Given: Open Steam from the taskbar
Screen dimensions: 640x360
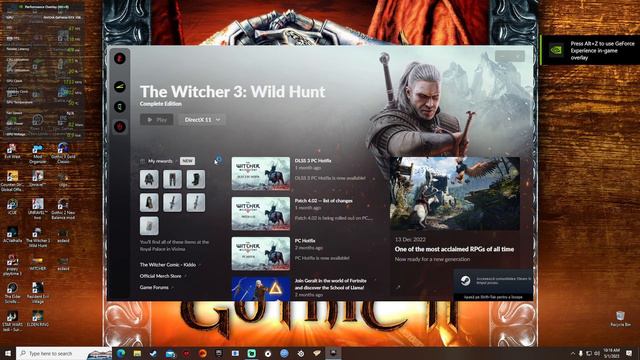Looking at the screenshot, I should 153,353.
